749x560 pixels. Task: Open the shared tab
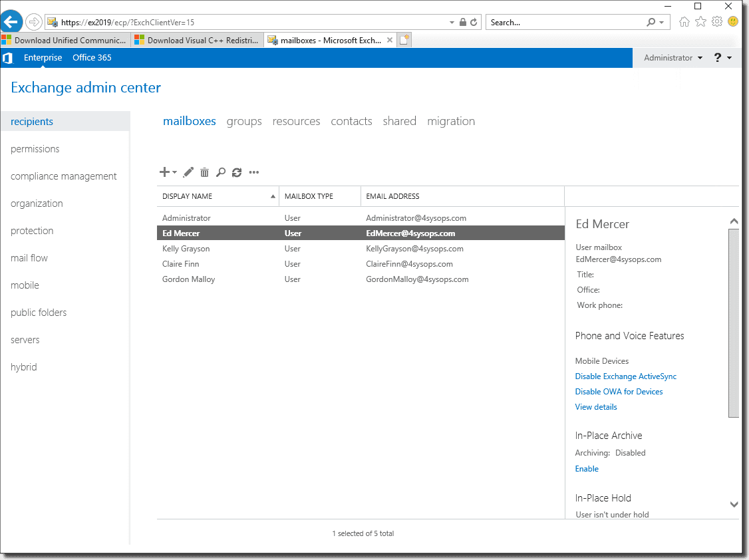coord(399,121)
